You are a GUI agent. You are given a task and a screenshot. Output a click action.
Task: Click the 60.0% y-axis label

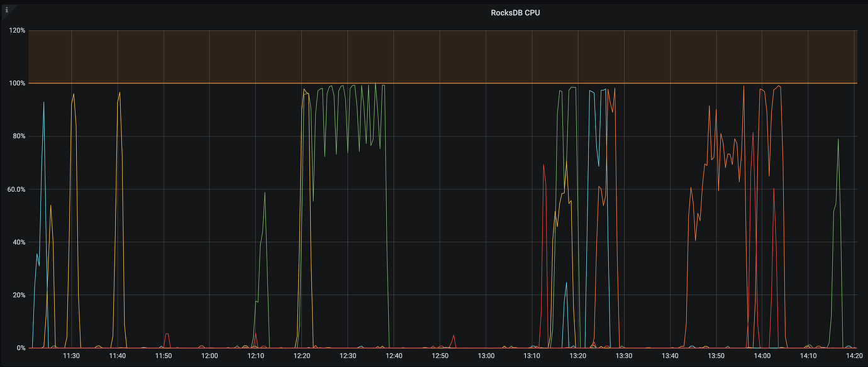click(16, 189)
